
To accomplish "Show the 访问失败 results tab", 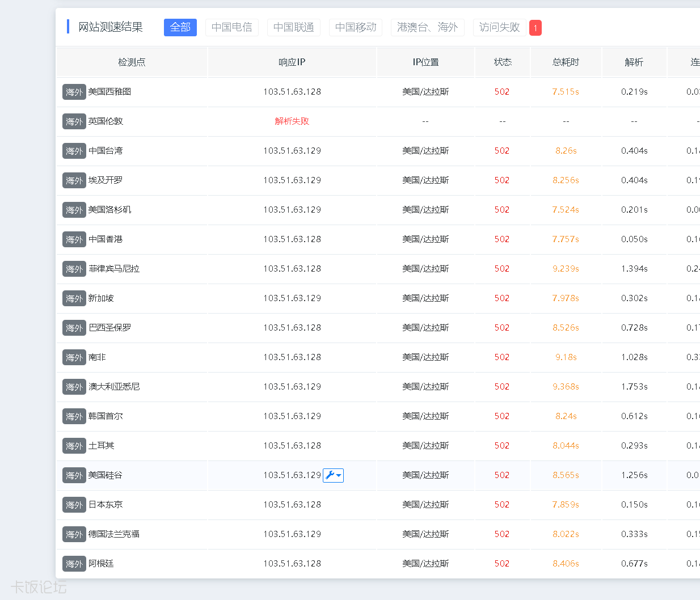I will tap(499, 27).
